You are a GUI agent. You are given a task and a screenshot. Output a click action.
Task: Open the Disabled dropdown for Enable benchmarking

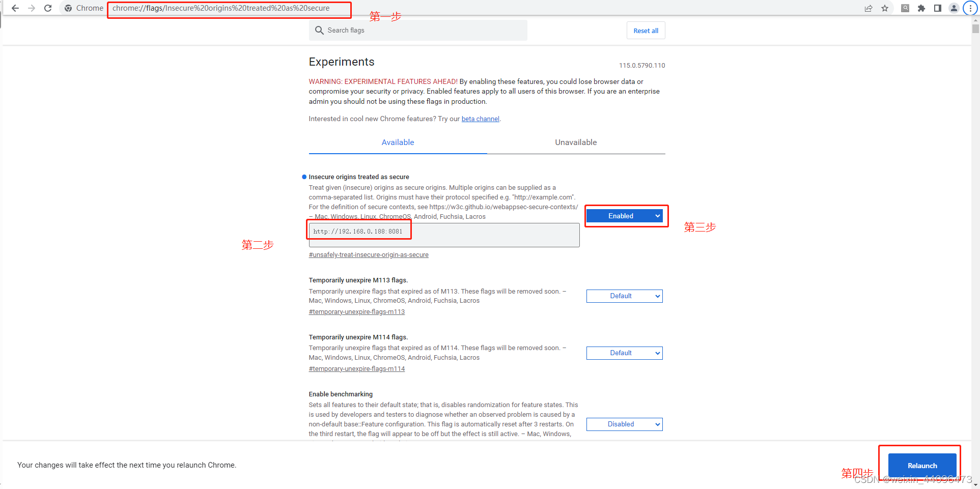[x=624, y=424]
